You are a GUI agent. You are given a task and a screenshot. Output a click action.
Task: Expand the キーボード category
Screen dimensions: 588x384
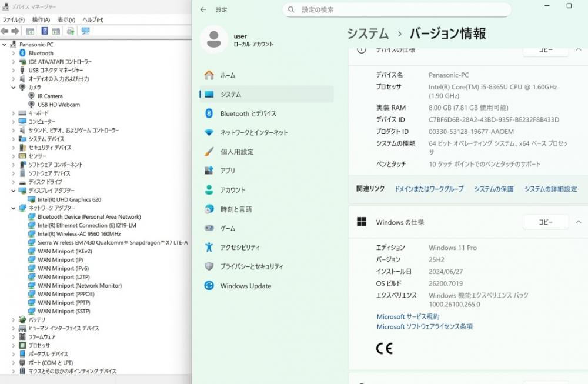pos(14,113)
